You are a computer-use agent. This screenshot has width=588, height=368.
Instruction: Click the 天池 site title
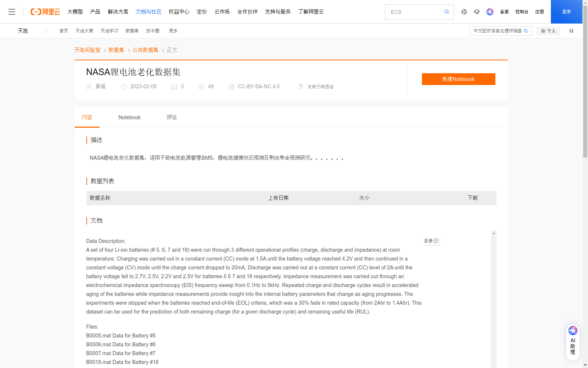pyautogui.click(x=23, y=31)
